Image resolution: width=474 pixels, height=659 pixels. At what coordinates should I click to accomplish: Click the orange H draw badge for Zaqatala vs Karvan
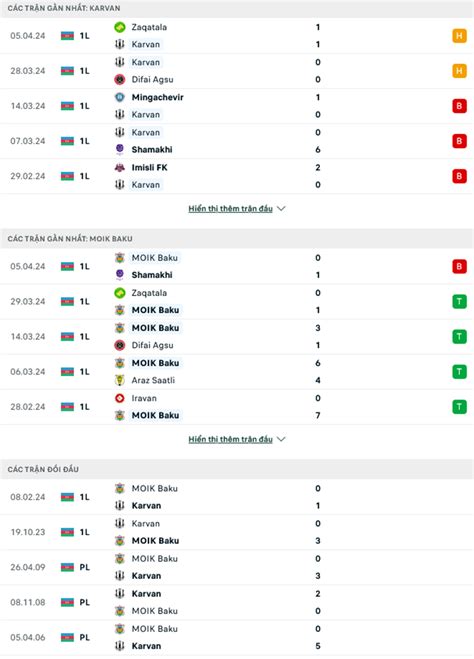459,36
